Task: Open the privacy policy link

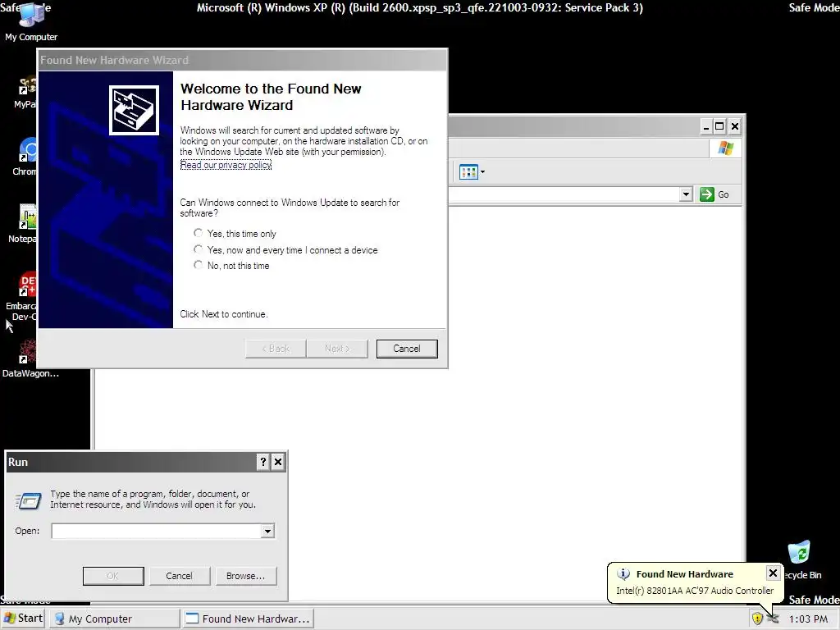Action: [x=226, y=165]
